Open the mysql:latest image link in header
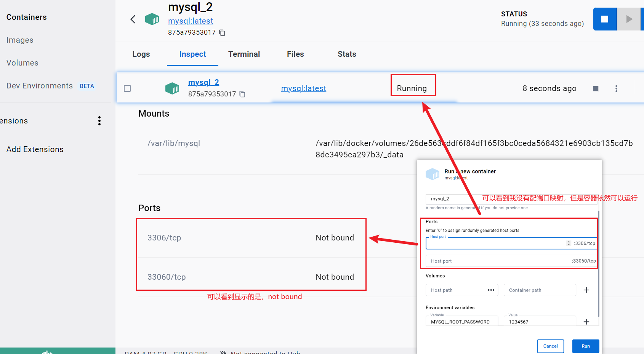644x354 pixels. tap(191, 21)
